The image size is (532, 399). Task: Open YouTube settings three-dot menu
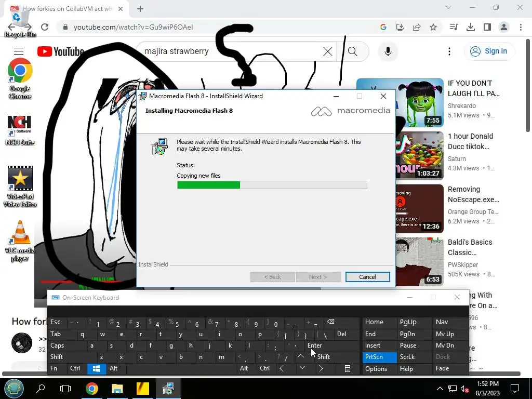(x=449, y=51)
